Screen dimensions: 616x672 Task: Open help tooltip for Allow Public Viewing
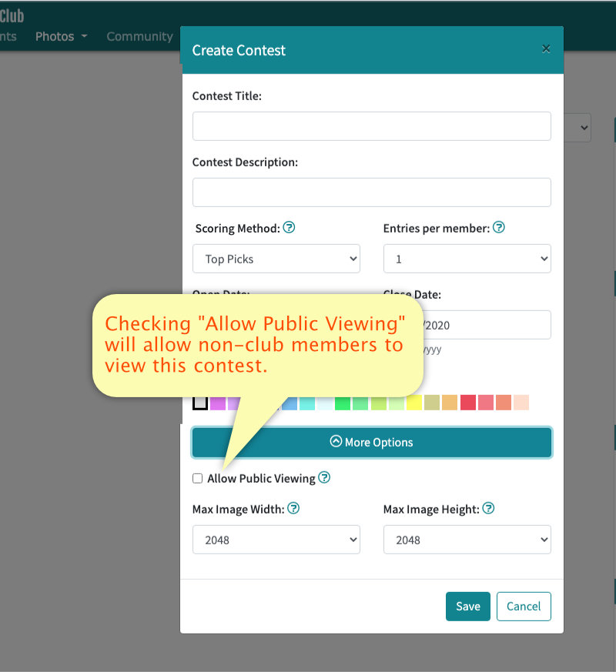pos(324,478)
